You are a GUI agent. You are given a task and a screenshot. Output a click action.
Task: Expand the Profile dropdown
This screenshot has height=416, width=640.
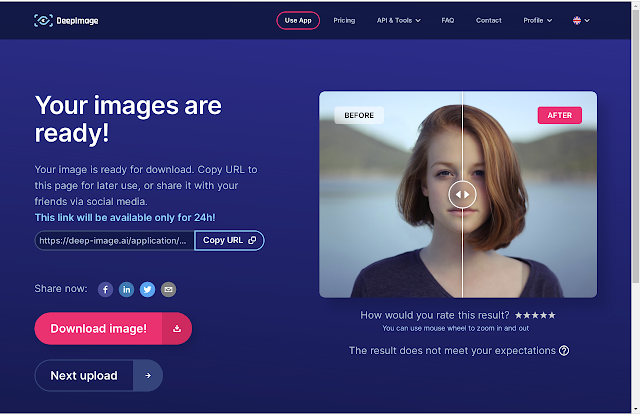point(538,20)
